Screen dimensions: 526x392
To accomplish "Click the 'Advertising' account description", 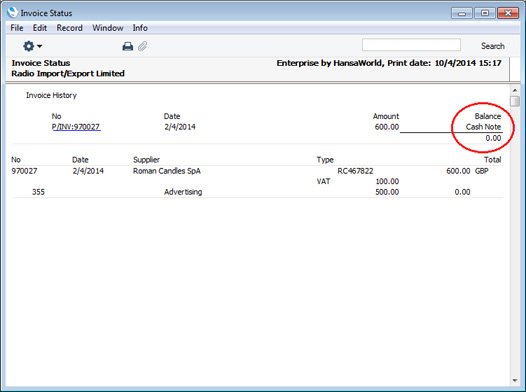I will click(183, 192).
